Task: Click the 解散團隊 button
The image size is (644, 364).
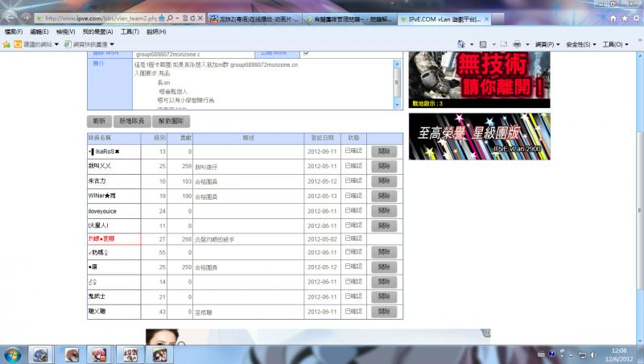Action: click(171, 121)
